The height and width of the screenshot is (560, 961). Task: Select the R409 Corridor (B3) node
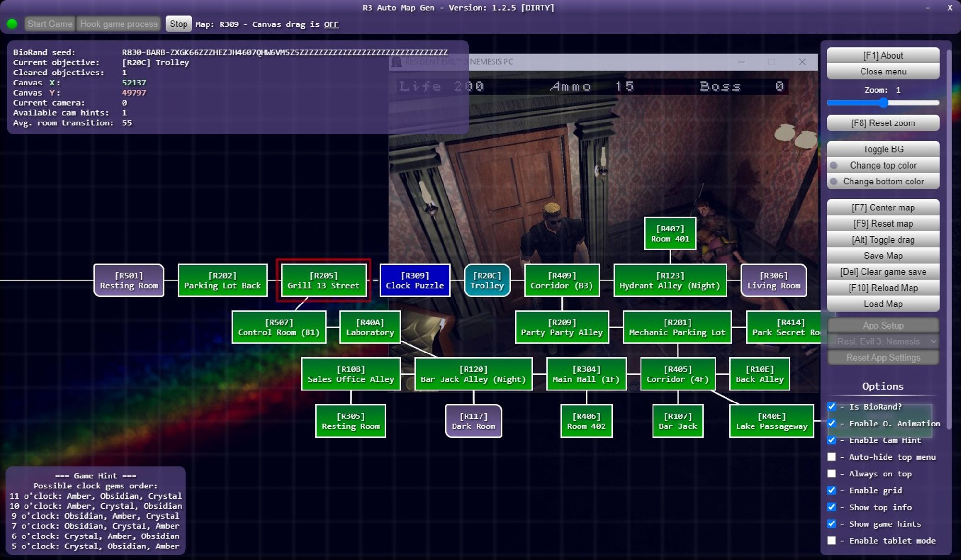coord(562,280)
